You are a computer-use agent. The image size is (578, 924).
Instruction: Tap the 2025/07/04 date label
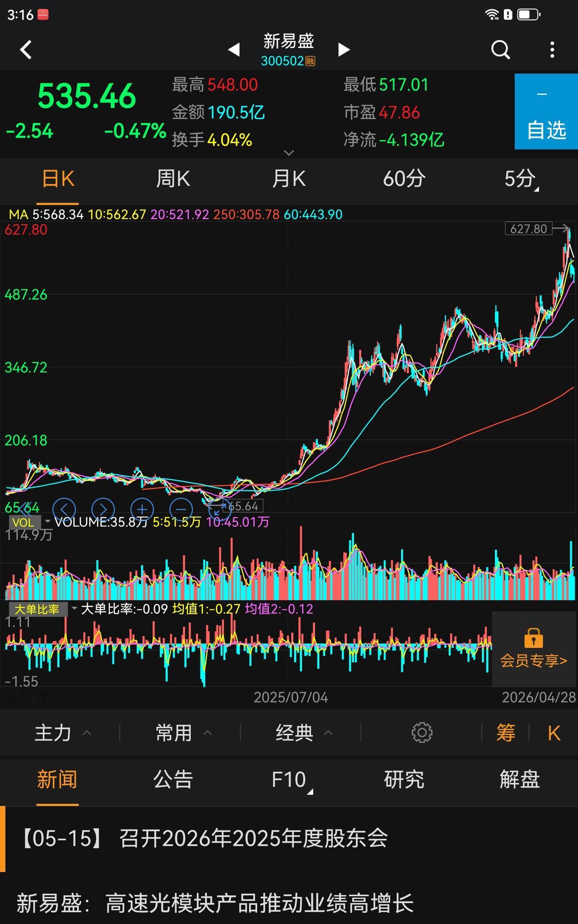point(291,698)
